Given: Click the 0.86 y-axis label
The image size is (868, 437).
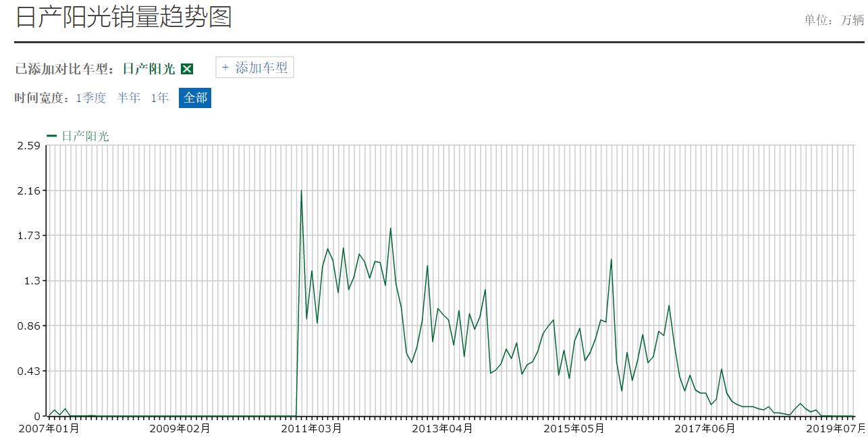Looking at the screenshot, I should pyautogui.click(x=29, y=326).
